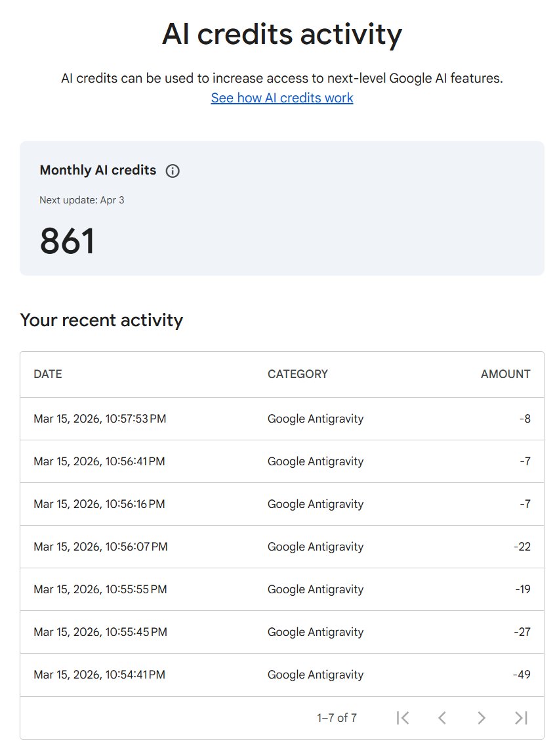Viewport: 555px width, 756px height.
Task: Click the info icon beside Monthly AI credits
Action: 173,171
